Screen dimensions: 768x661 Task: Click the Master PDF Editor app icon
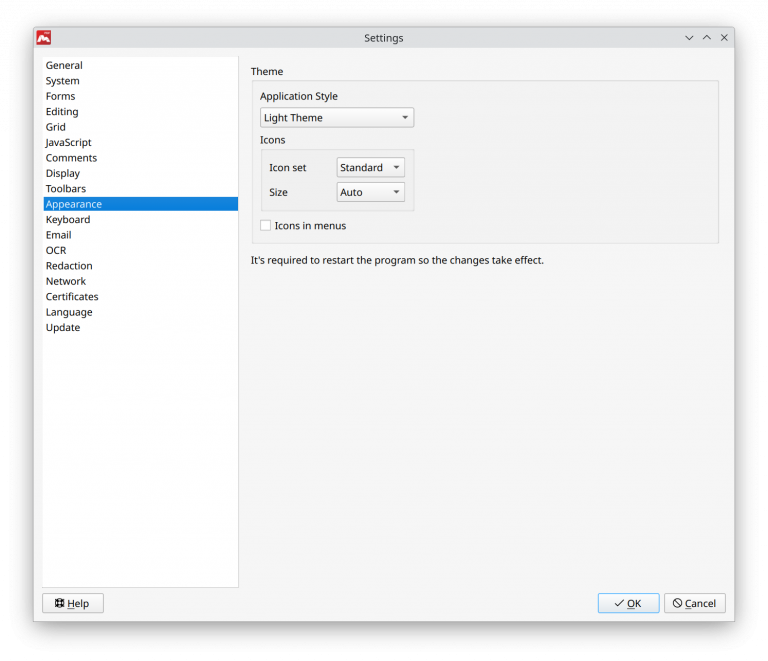[x=44, y=38]
